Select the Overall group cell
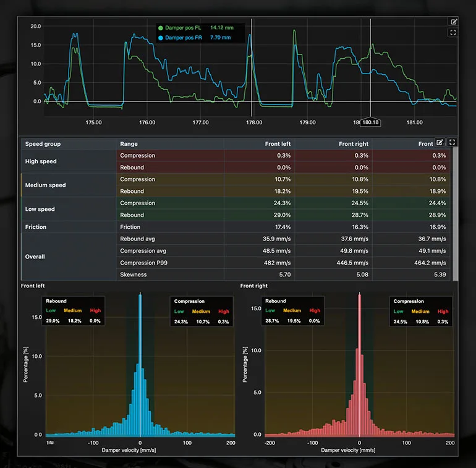476x468 pixels. coord(69,257)
